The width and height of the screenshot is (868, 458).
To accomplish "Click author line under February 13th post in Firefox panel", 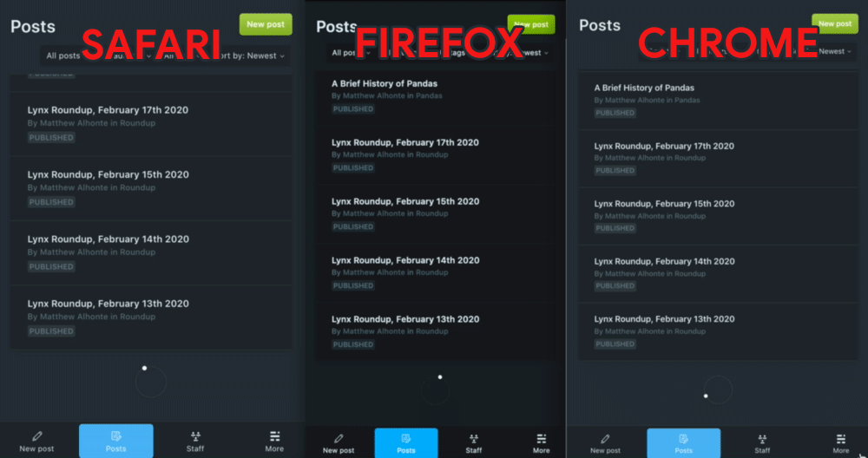I will click(390, 331).
